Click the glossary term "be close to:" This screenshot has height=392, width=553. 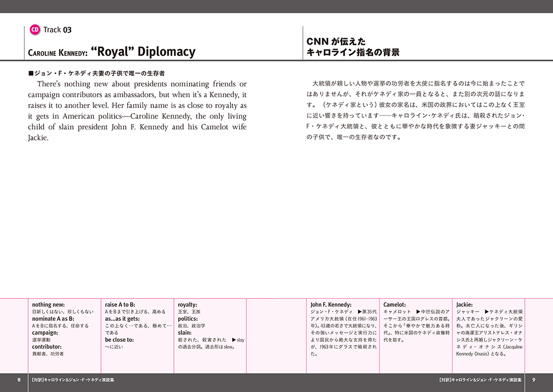click(119, 340)
